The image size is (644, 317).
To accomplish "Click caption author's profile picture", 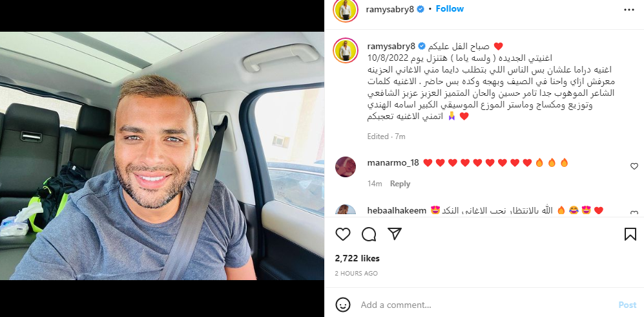I will (346, 50).
